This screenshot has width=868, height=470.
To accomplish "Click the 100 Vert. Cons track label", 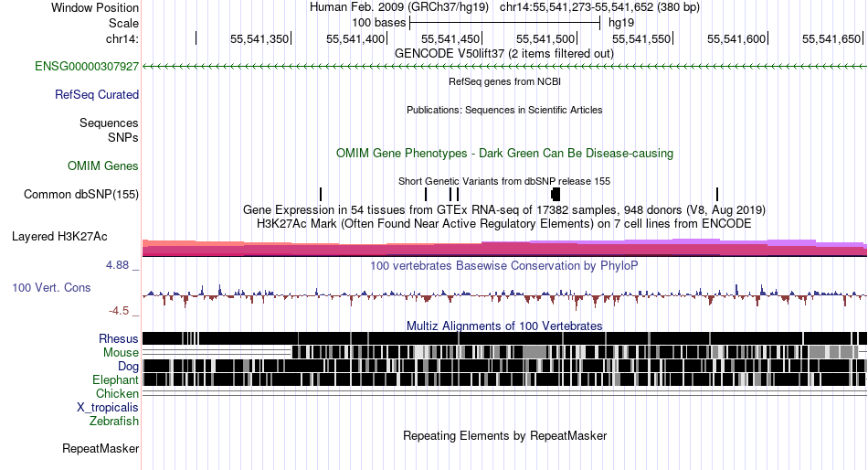I will click(51, 288).
